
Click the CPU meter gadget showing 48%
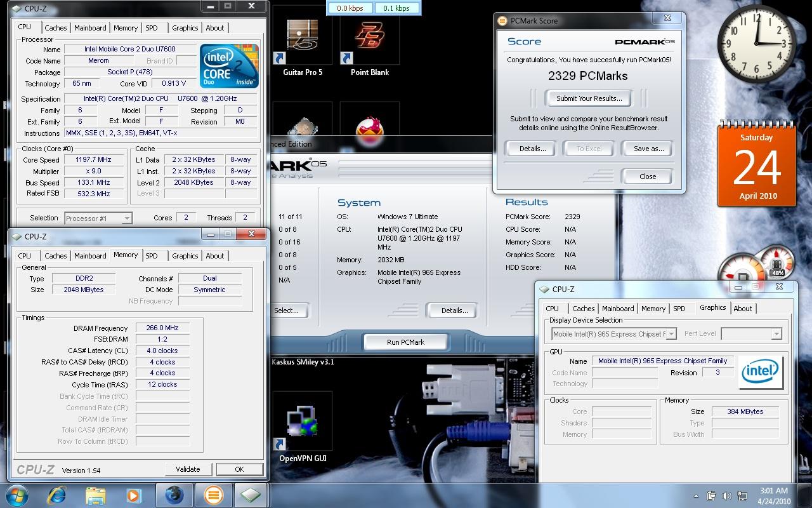click(x=776, y=263)
